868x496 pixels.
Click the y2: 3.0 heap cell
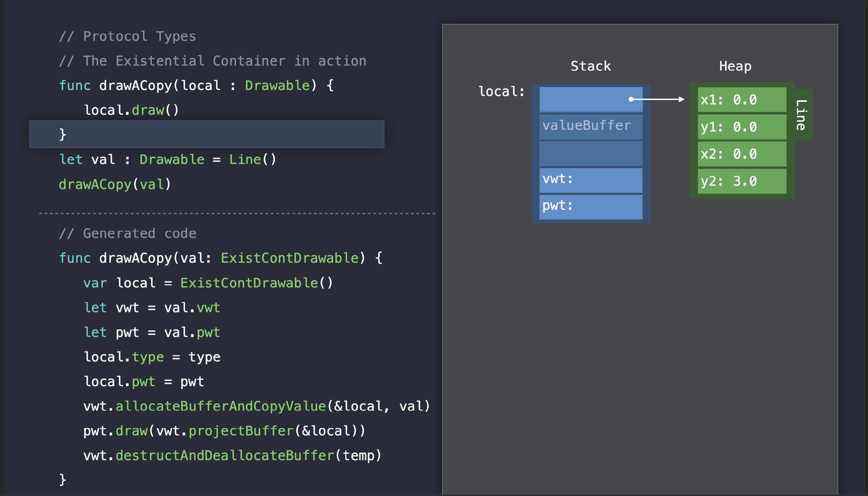(x=741, y=181)
